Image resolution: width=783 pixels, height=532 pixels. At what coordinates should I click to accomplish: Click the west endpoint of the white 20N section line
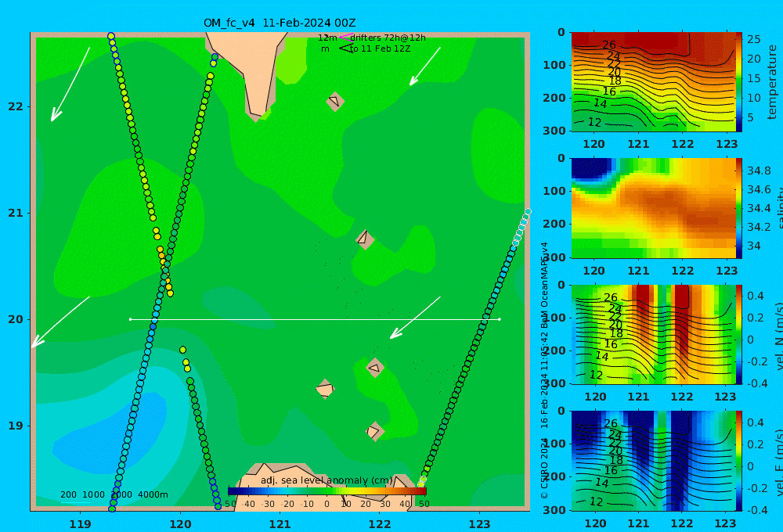(130, 319)
